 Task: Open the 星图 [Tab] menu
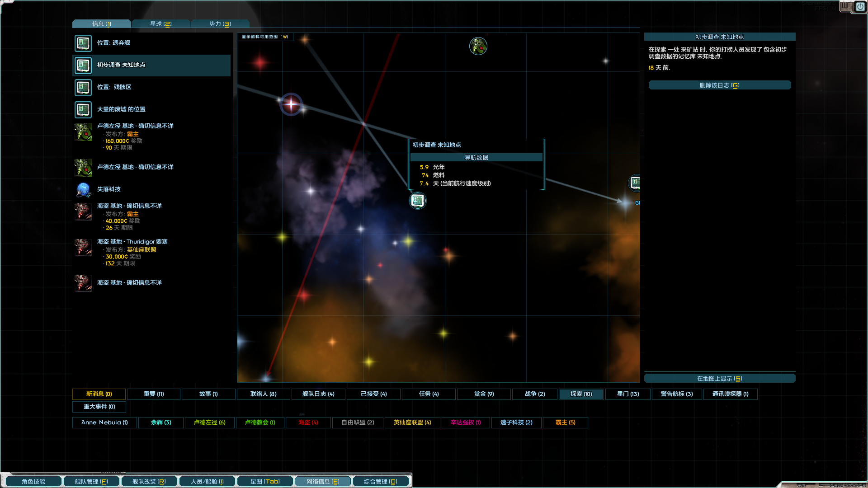(265, 482)
